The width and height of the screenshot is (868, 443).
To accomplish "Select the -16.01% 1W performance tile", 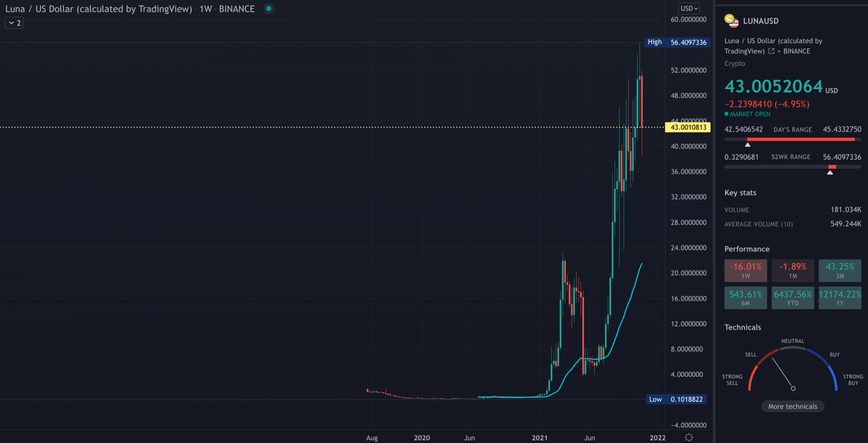I will point(746,271).
